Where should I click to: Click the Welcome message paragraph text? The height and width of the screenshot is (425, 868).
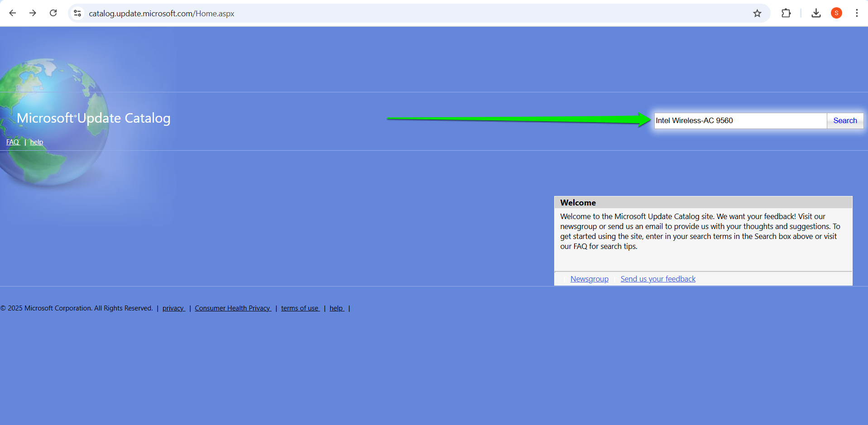(x=700, y=231)
